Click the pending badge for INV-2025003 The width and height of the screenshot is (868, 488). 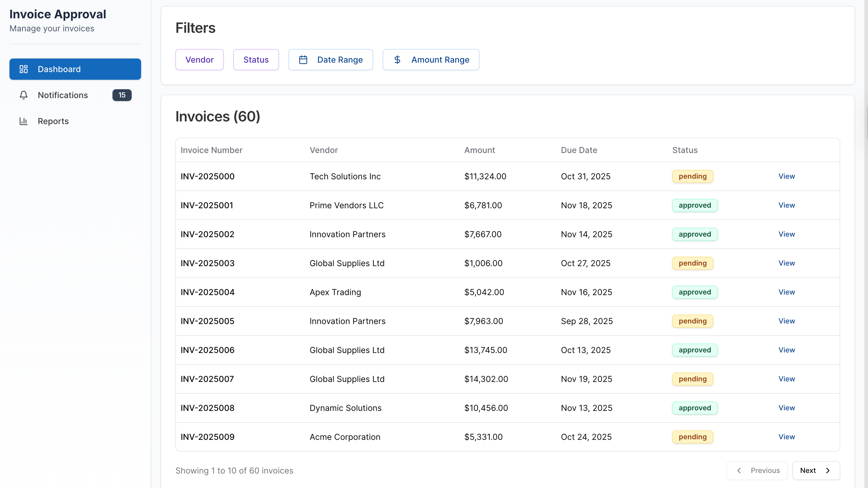pyautogui.click(x=692, y=263)
